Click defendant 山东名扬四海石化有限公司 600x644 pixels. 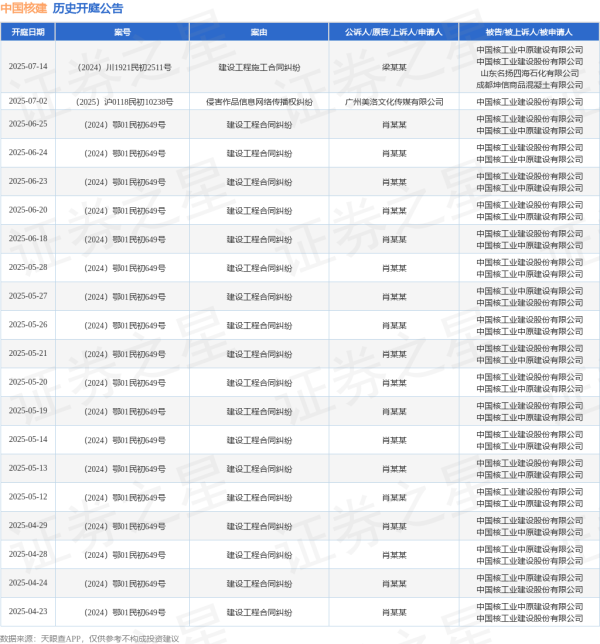pos(530,73)
